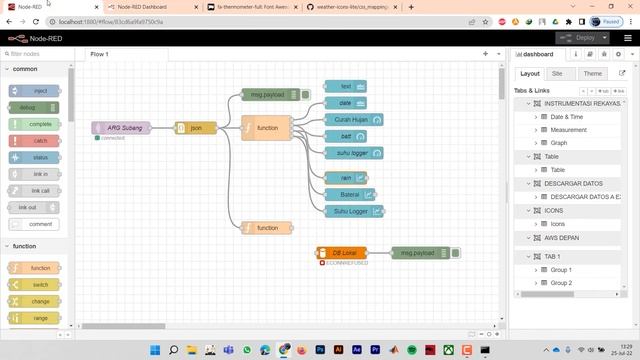The image size is (640, 360).
Task: Toggle the top msg.payload debug node button
Action: coord(306,95)
